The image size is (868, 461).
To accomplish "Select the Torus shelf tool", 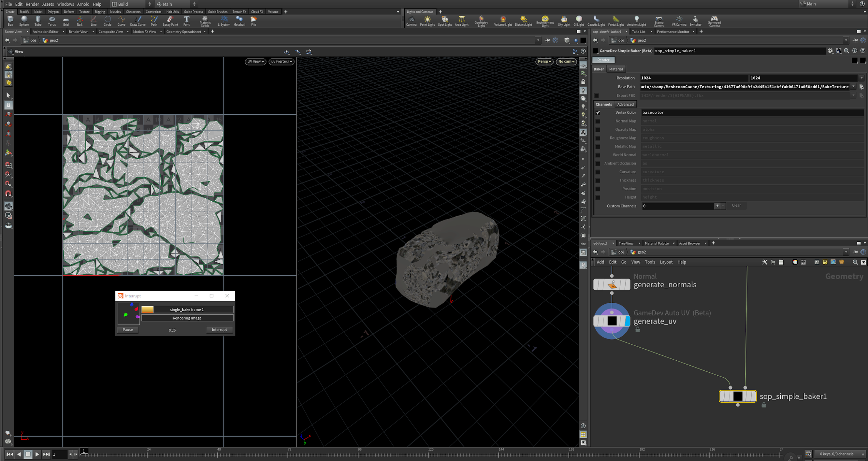I will (x=52, y=21).
